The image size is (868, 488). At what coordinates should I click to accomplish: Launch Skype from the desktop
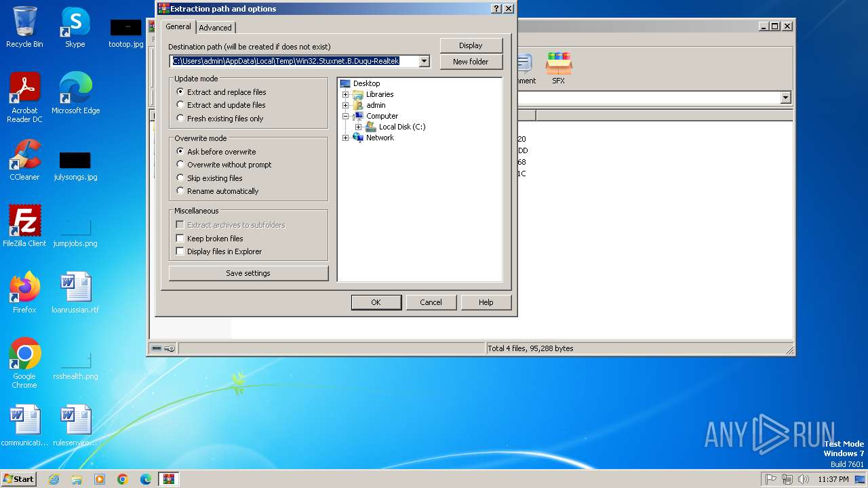75,27
